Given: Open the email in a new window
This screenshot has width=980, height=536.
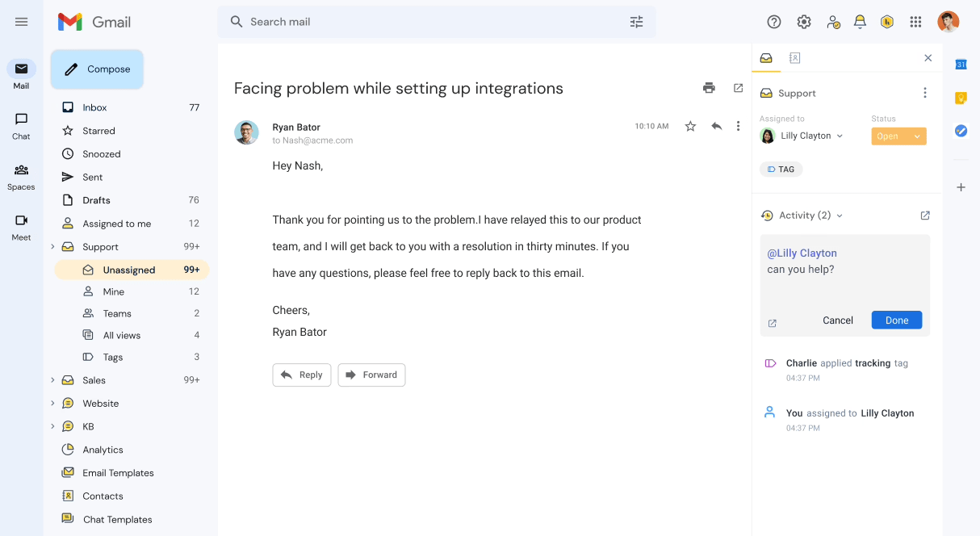Looking at the screenshot, I should (738, 88).
